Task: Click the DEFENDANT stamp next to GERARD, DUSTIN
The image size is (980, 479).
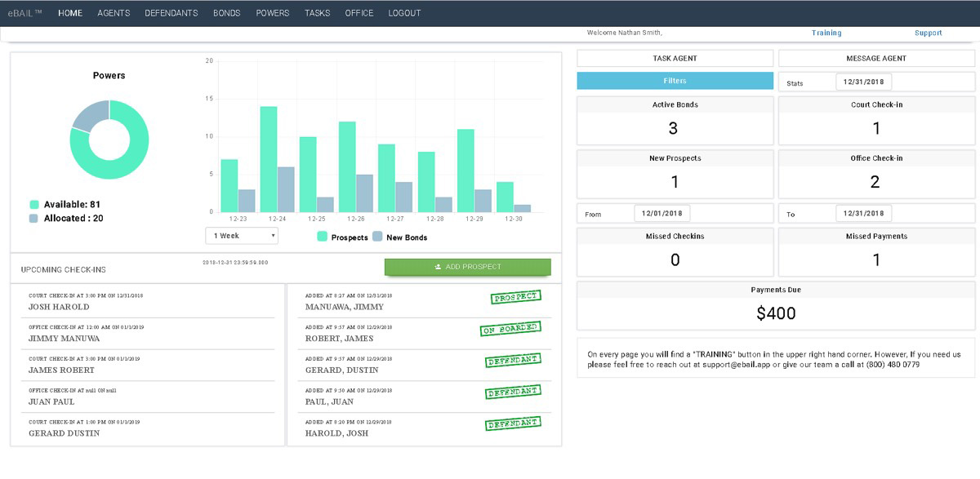Action: coord(513,359)
